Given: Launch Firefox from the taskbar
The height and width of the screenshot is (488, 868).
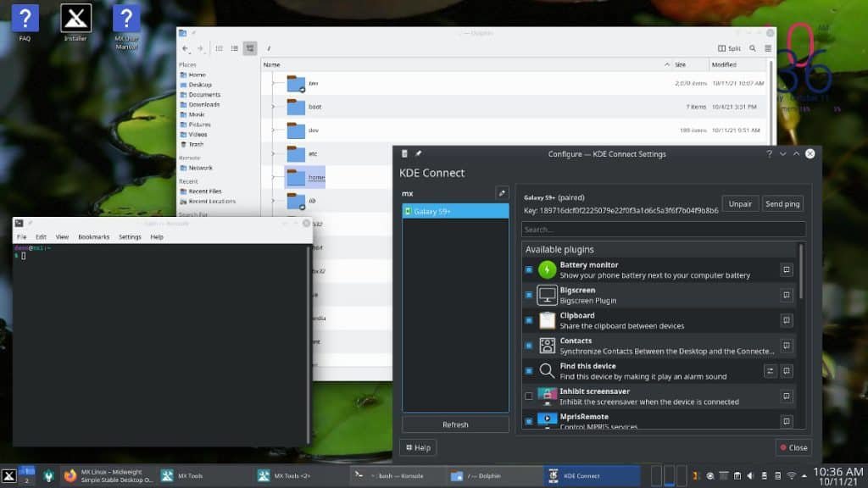Looking at the screenshot, I should tap(70, 476).
